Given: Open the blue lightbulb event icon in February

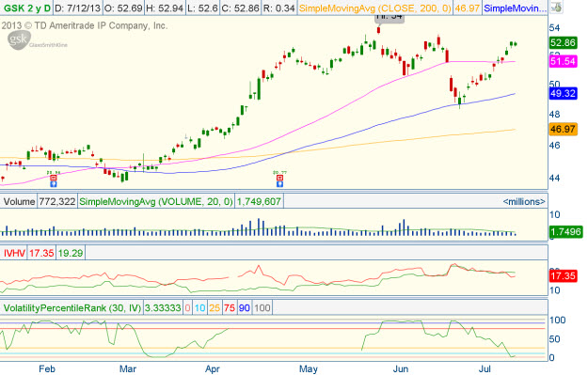Looking at the screenshot, I should click(54, 184).
